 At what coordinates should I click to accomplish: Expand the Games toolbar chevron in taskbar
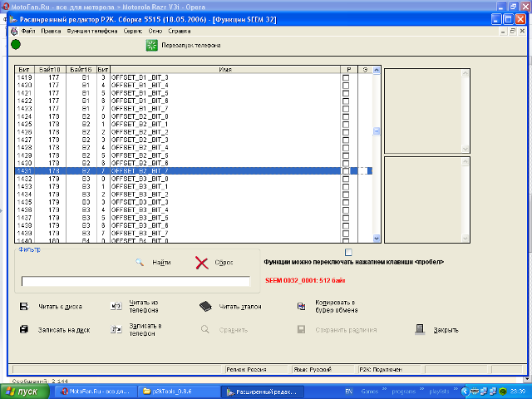[x=385, y=389]
